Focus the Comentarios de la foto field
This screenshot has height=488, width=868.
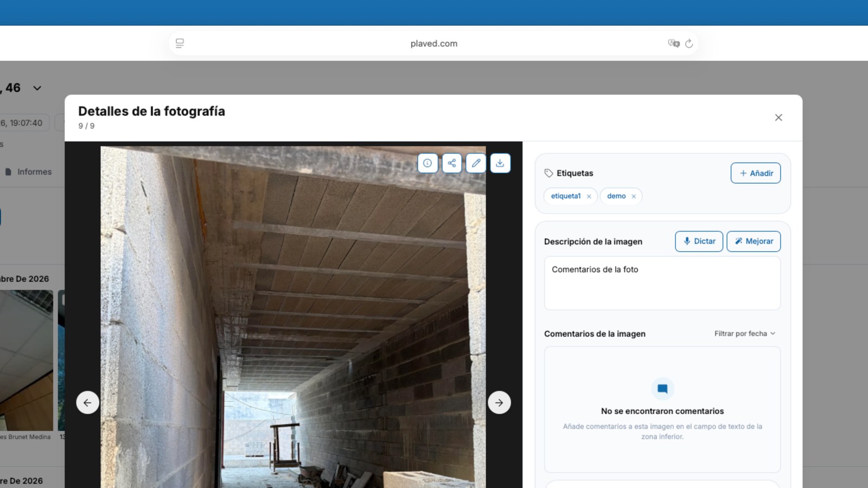pos(662,283)
